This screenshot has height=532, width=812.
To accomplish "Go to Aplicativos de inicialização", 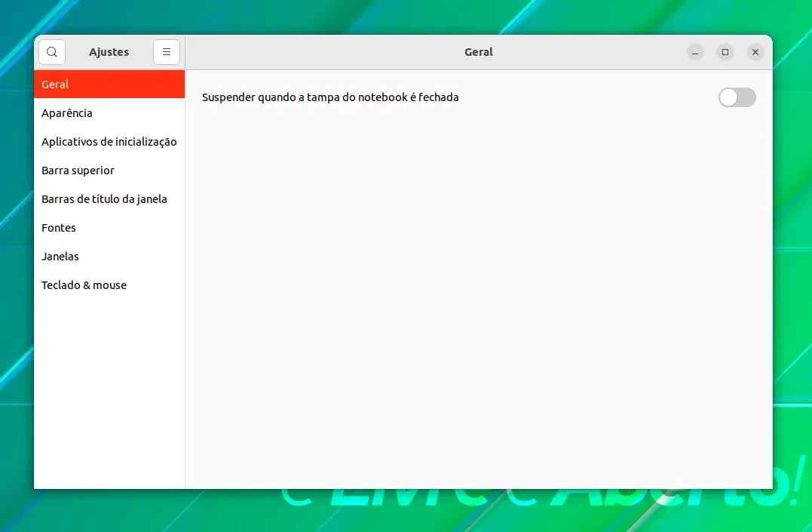I will tap(109, 142).
